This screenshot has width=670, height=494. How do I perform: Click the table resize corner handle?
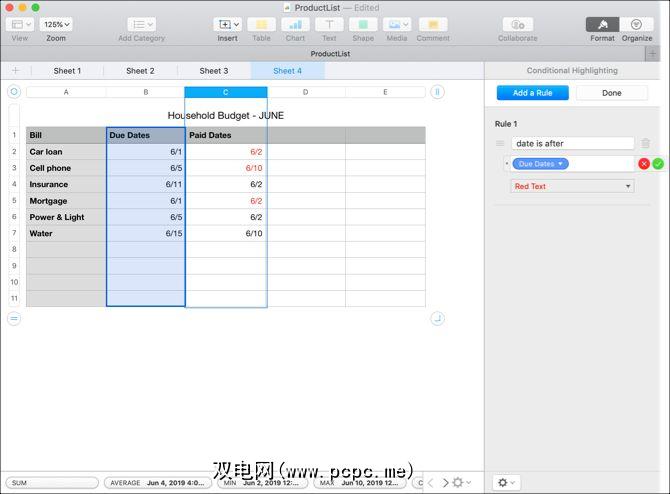tap(437, 318)
